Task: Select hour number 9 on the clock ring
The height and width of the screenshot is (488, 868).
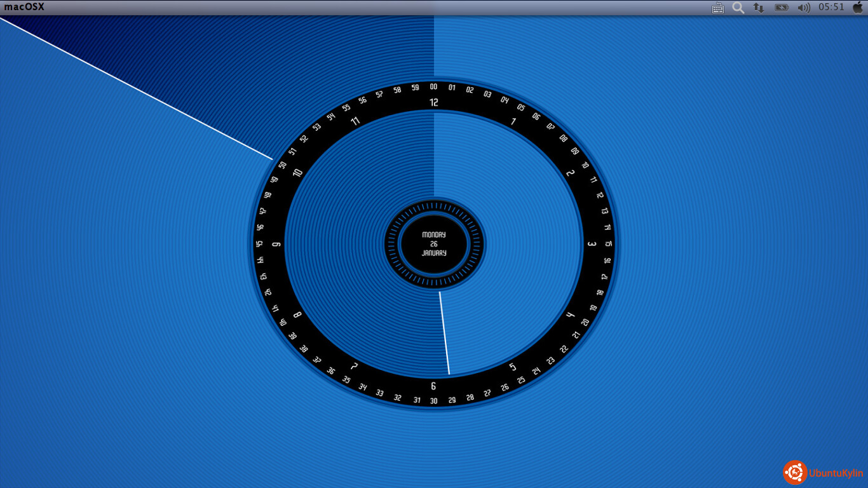Action: (x=276, y=245)
